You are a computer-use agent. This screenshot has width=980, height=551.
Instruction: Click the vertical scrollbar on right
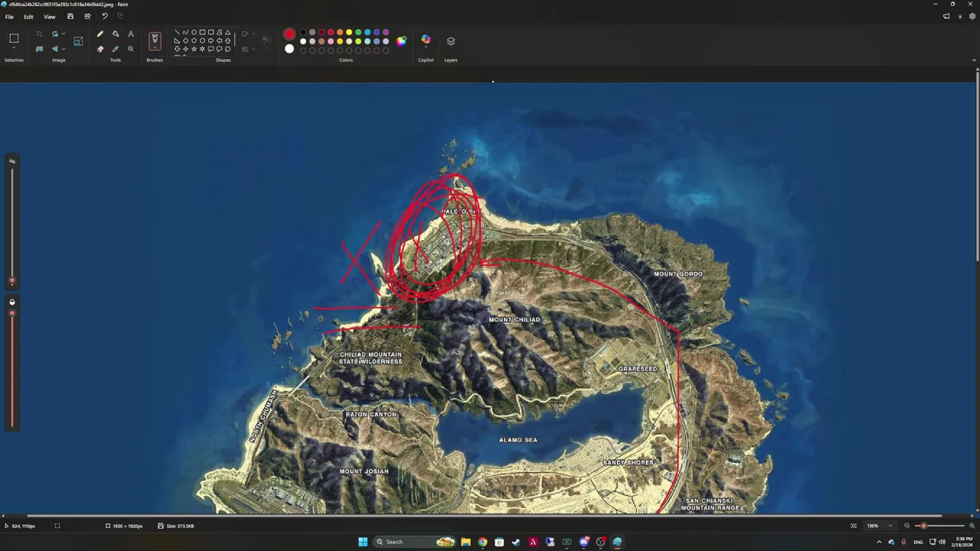click(x=977, y=168)
